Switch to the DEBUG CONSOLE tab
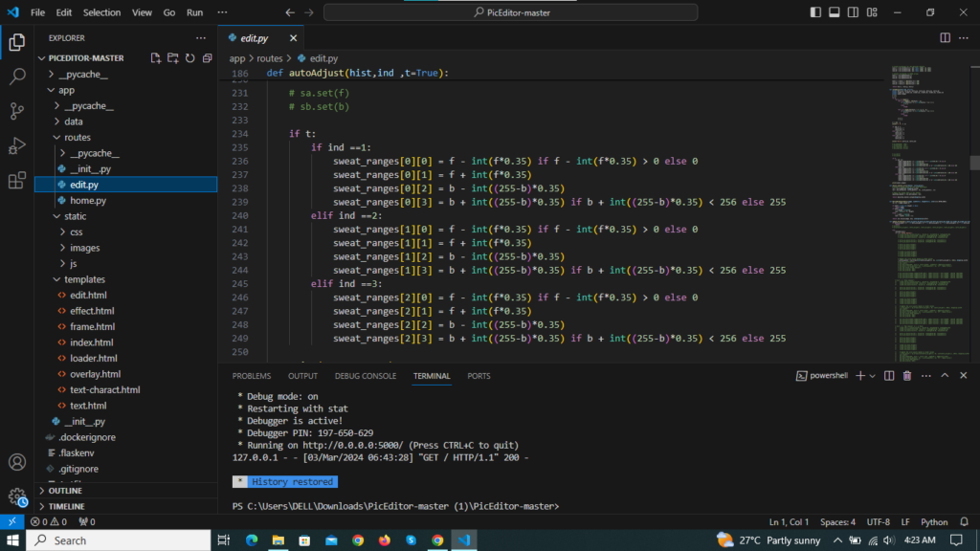980x551 pixels. [x=366, y=376]
